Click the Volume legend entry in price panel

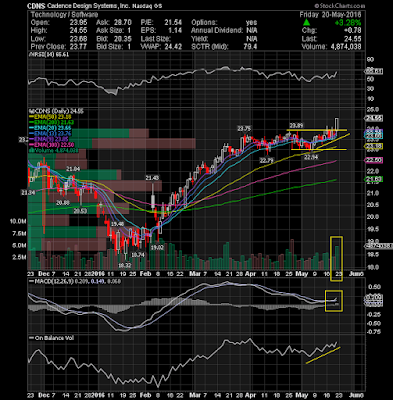(54, 150)
